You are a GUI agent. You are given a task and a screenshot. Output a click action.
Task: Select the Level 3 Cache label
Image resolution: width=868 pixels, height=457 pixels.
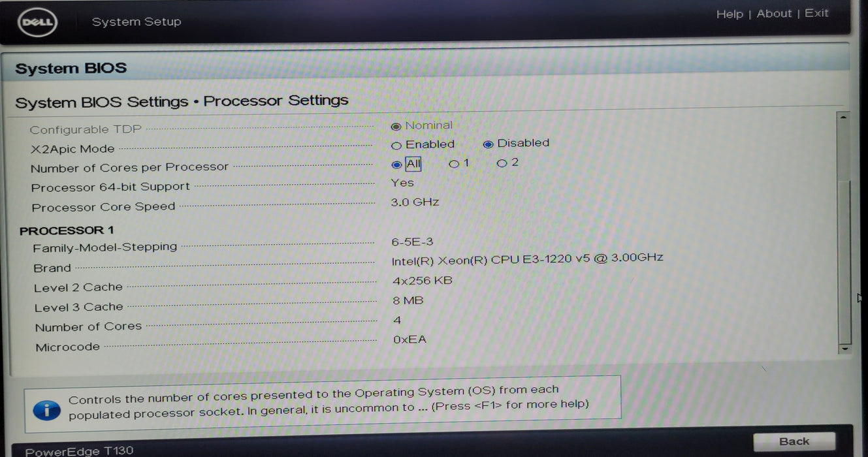pos(79,307)
